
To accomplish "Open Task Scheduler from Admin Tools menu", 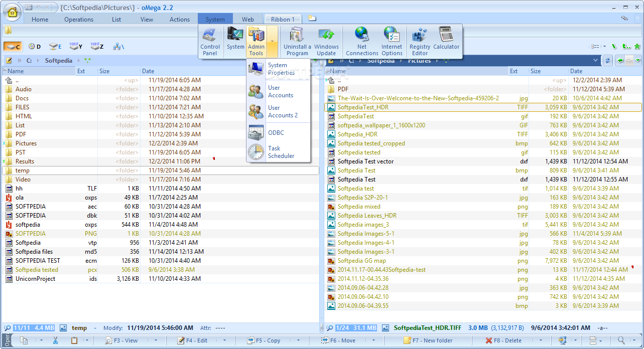I will 278,152.
